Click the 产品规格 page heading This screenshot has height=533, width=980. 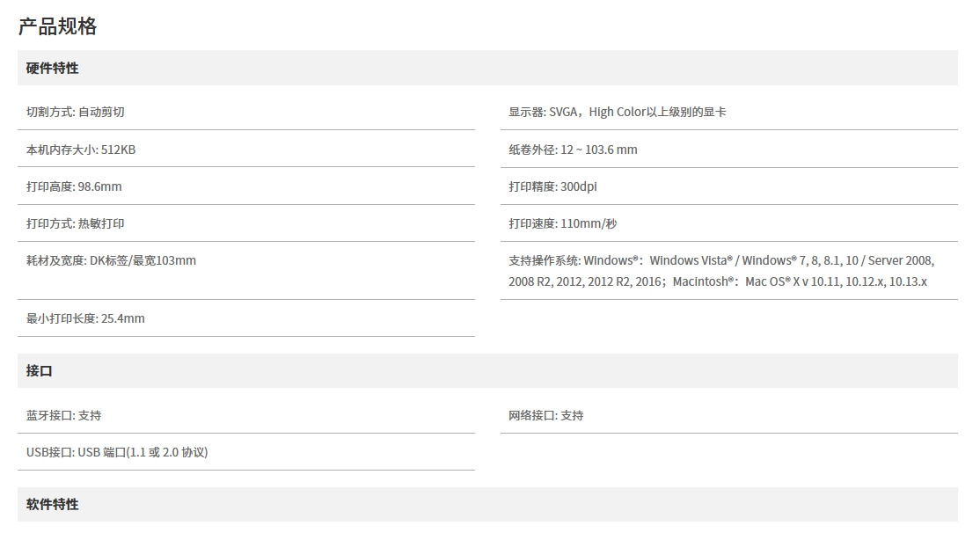click(58, 26)
